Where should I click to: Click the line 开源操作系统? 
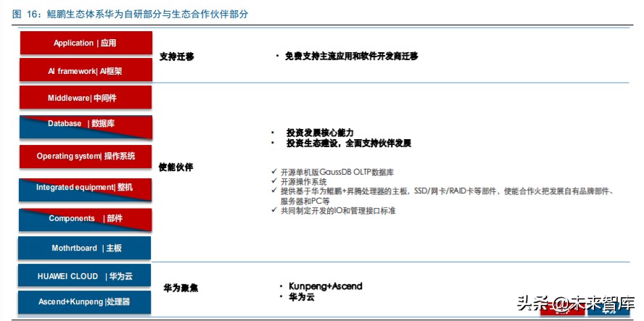[x=304, y=182]
